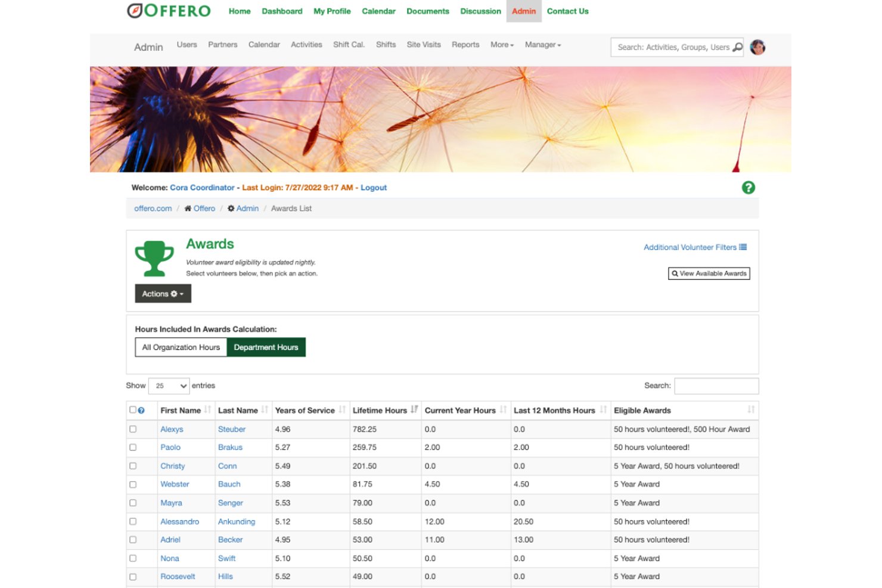The width and height of the screenshot is (882, 588).
Task: Open Activities in admin submenu
Action: [x=306, y=45]
